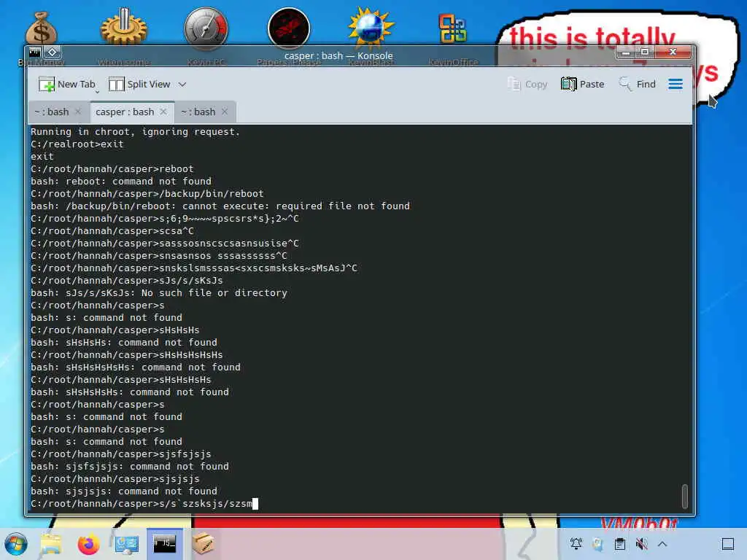Click the terminal prompt input line

[x=144, y=504]
